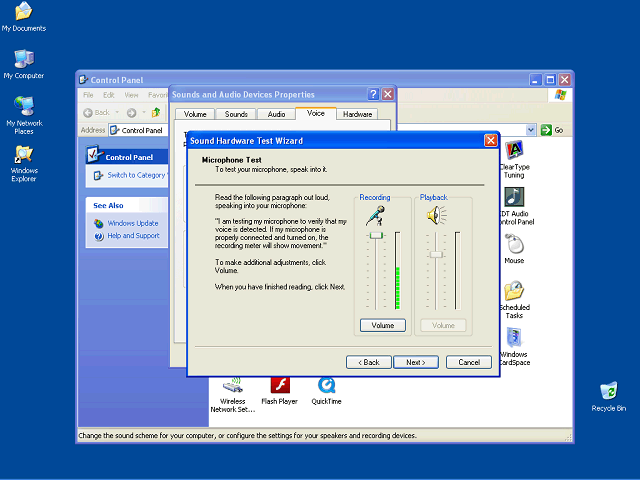Image resolution: width=640 pixels, height=480 pixels.
Task: Click the Help and Support question icon
Action: click(99, 236)
